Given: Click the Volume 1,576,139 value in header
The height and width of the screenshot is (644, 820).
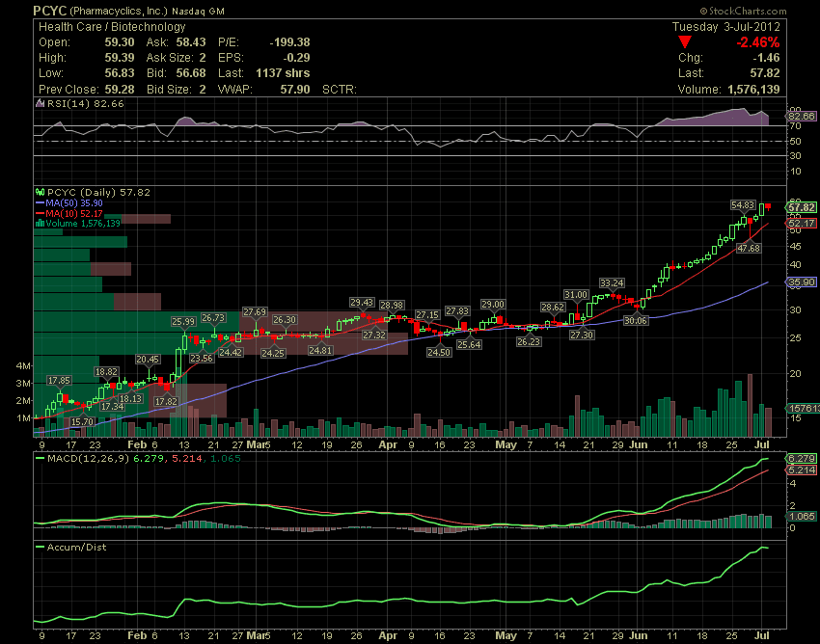Looking at the screenshot, I should 753,90.
